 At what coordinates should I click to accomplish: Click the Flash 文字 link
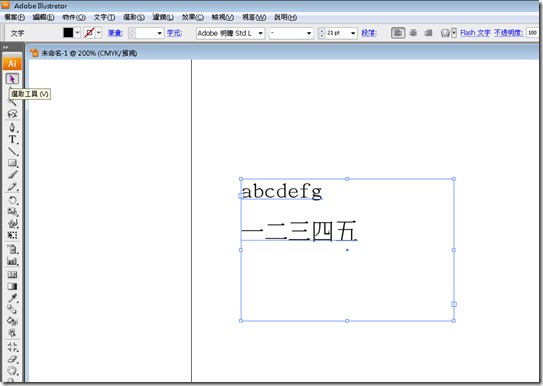(475, 33)
